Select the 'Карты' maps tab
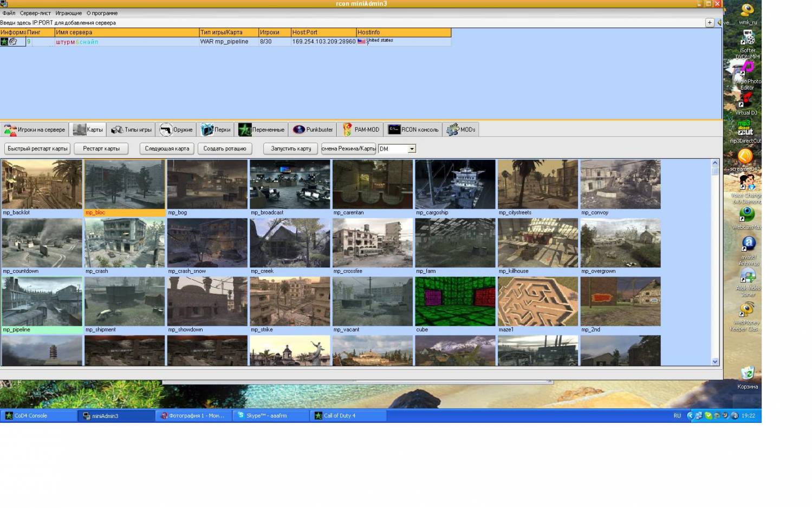Image resolution: width=812 pixels, height=508 pixels. pyautogui.click(x=88, y=130)
